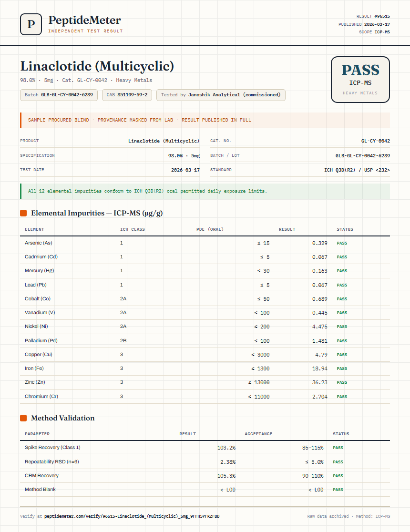Image resolution: width=410 pixels, height=532 pixels.
Task: Select the spike recovery result 103.2%
Action: point(226,448)
